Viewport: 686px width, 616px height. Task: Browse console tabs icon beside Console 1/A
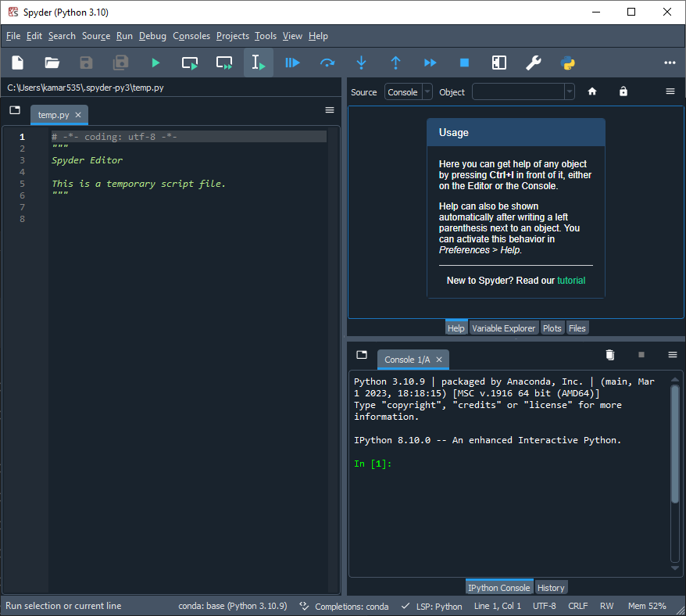tap(362, 355)
